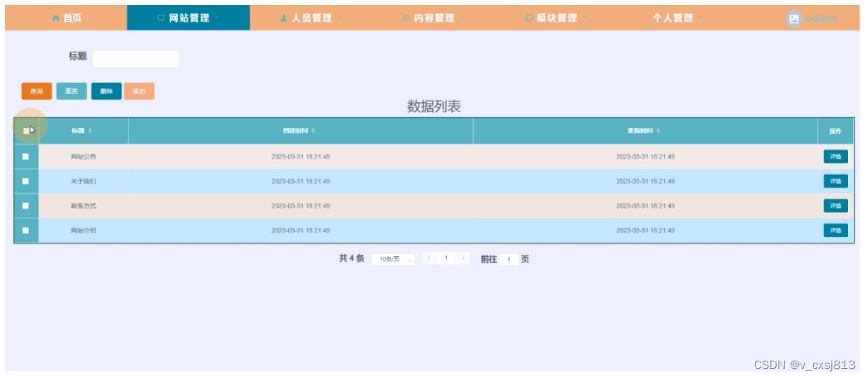Viewport: 868px width, 379px height.
Task: Click 创建时间 value in 网站公告 row
Action: [300, 157]
